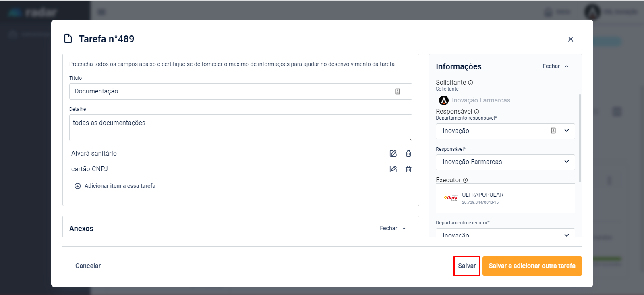
Task: Click the Título field autofill icon
Action: pos(398,91)
